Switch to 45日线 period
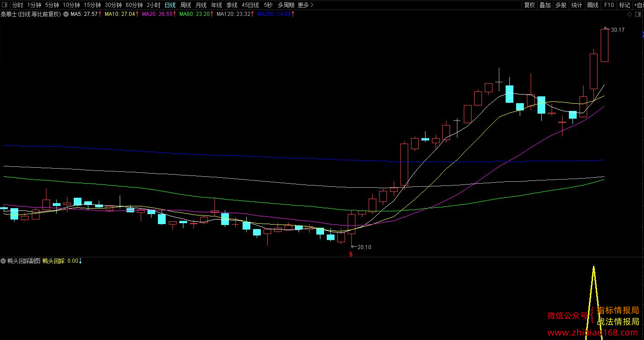 (x=250, y=5)
